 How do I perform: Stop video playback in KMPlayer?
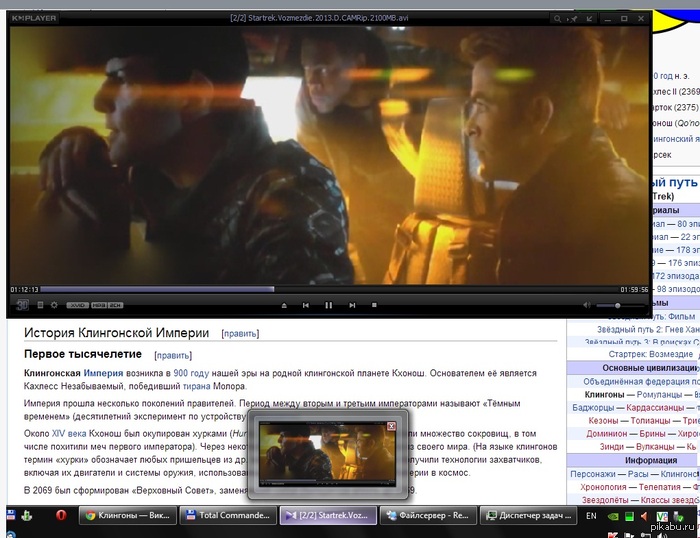[374, 305]
